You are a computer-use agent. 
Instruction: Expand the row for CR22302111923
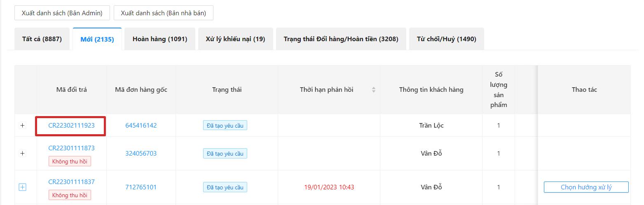[23, 126]
